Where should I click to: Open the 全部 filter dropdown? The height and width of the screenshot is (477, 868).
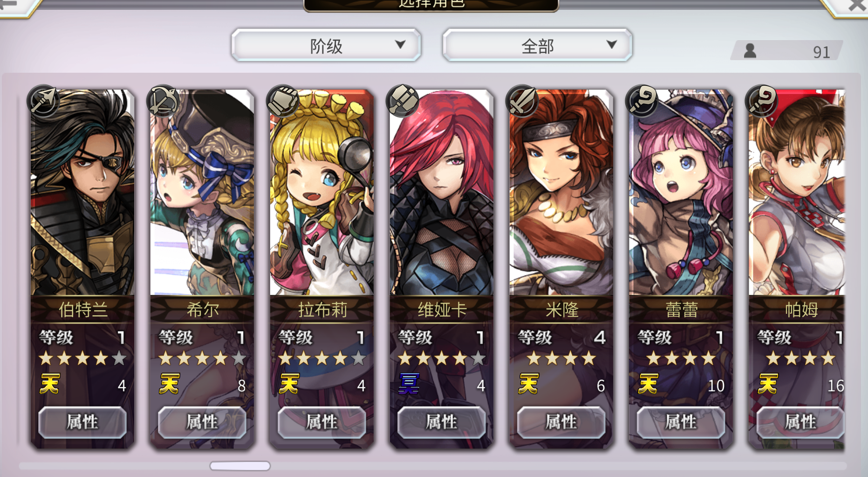(538, 45)
